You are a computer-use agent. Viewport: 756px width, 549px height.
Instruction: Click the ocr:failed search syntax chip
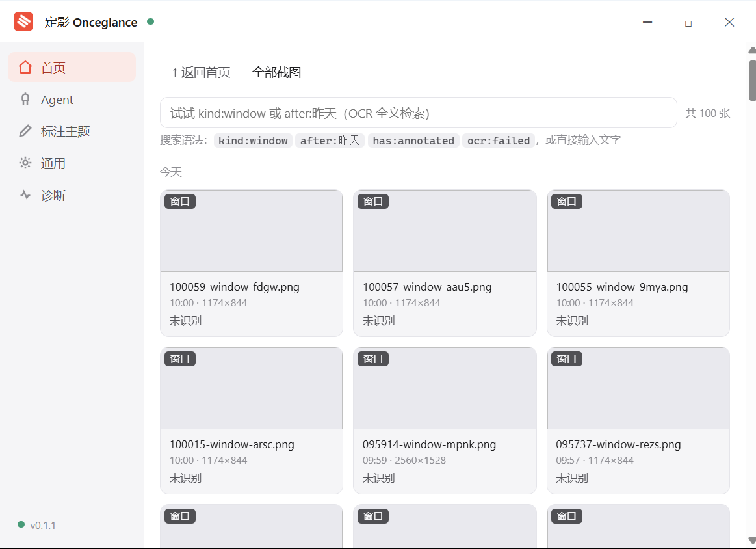(499, 141)
